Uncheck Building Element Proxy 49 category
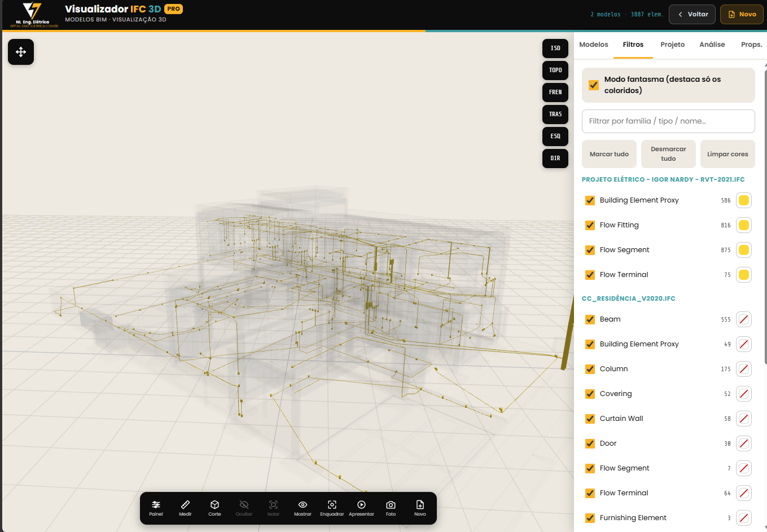Image resolution: width=767 pixels, height=532 pixels. (x=590, y=344)
